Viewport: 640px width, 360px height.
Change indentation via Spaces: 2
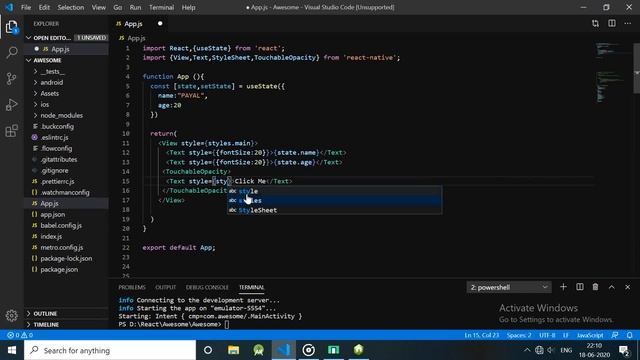pos(519,335)
